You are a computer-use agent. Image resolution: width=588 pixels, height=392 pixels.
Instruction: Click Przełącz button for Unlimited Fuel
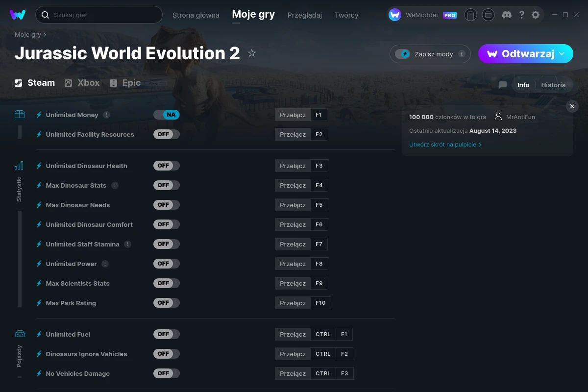[293, 334]
